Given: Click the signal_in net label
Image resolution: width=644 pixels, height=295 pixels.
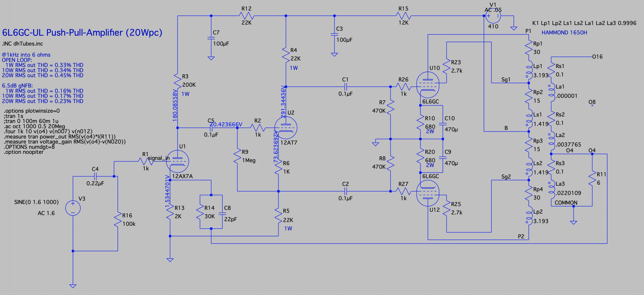Looking at the screenshot, I should tap(159, 158).
